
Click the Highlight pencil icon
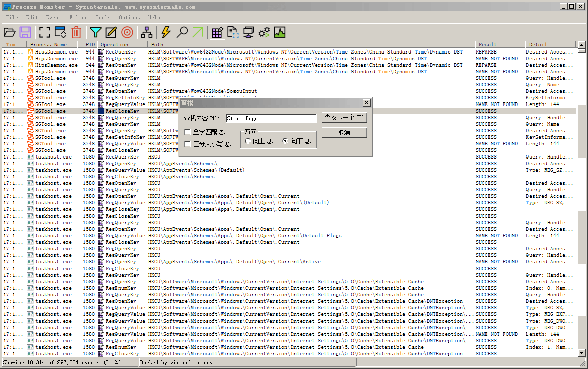[111, 33]
